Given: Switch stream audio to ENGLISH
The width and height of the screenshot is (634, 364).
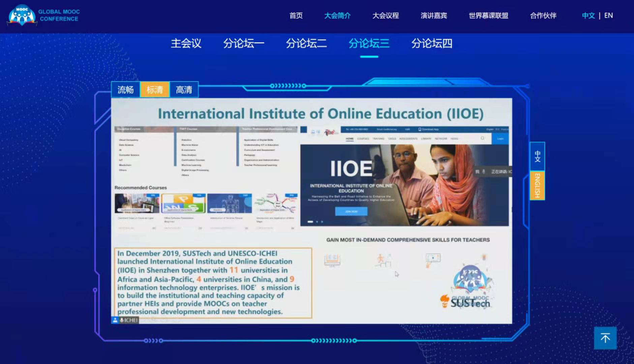Looking at the screenshot, I should pyautogui.click(x=537, y=185).
